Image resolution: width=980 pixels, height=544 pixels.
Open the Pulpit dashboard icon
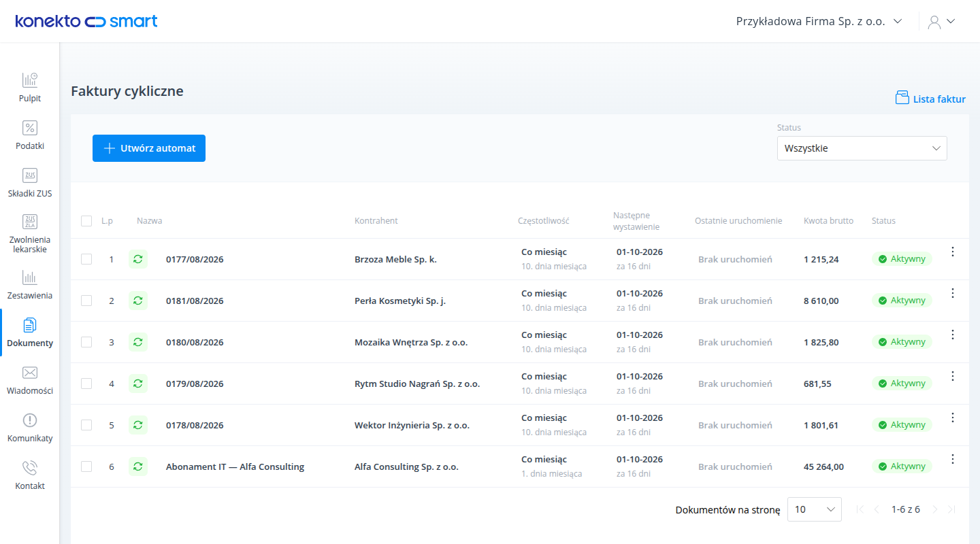click(x=30, y=80)
